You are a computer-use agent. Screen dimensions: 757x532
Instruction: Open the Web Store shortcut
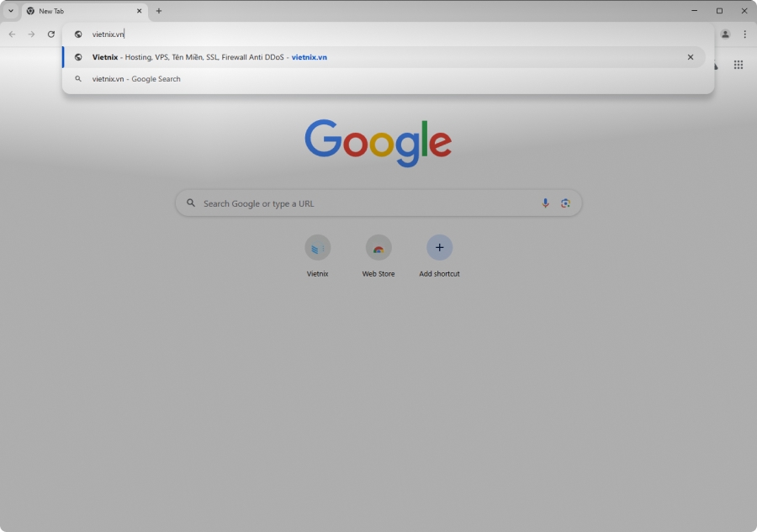(x=378, y=248)
